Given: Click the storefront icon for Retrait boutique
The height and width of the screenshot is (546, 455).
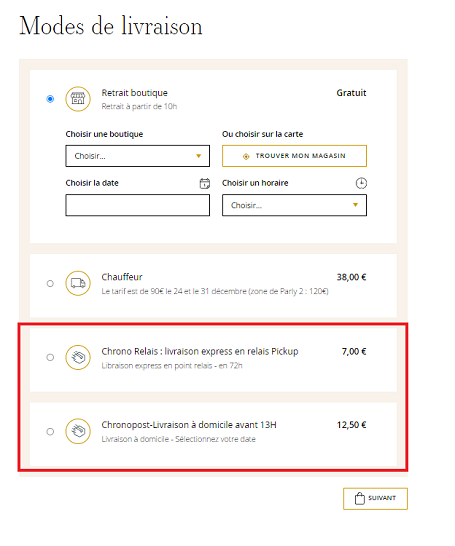Looking at the screenshot, I should point(78,99).
